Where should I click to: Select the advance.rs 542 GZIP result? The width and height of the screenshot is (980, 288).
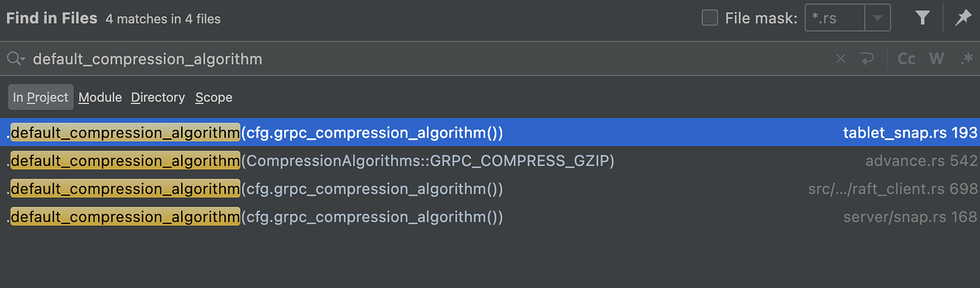coord(490,161)
